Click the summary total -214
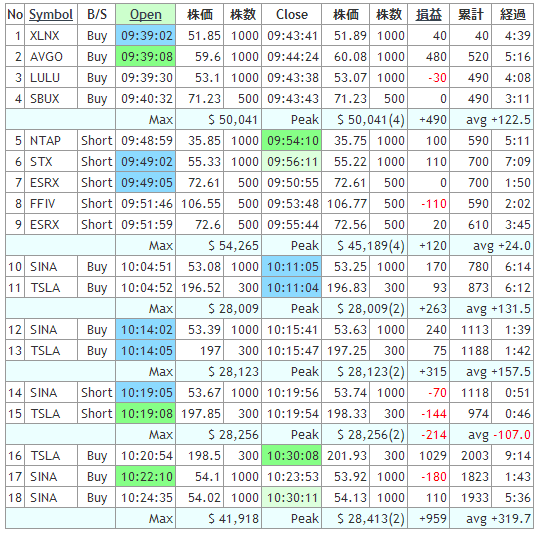The height and width of the screenshot is (534, 538). [434, 434]
